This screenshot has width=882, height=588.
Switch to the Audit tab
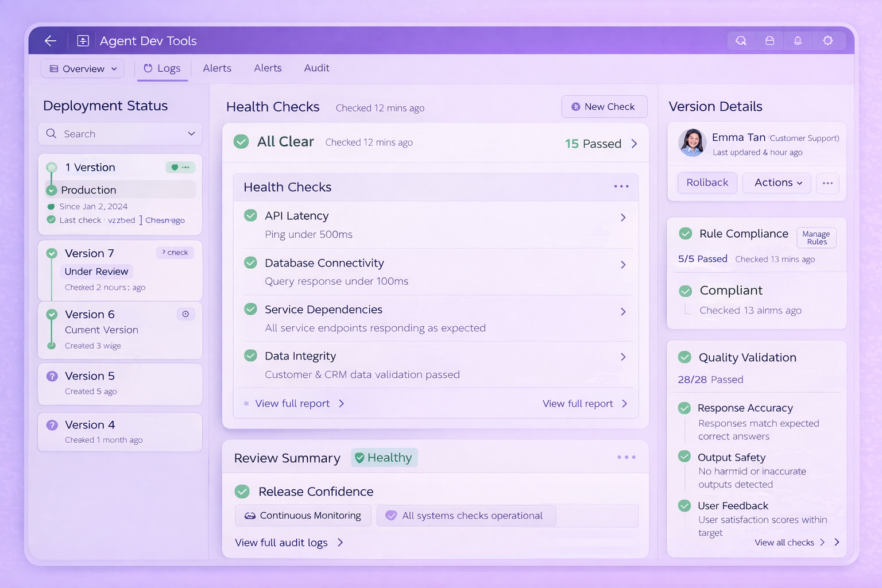pos(316,68)
